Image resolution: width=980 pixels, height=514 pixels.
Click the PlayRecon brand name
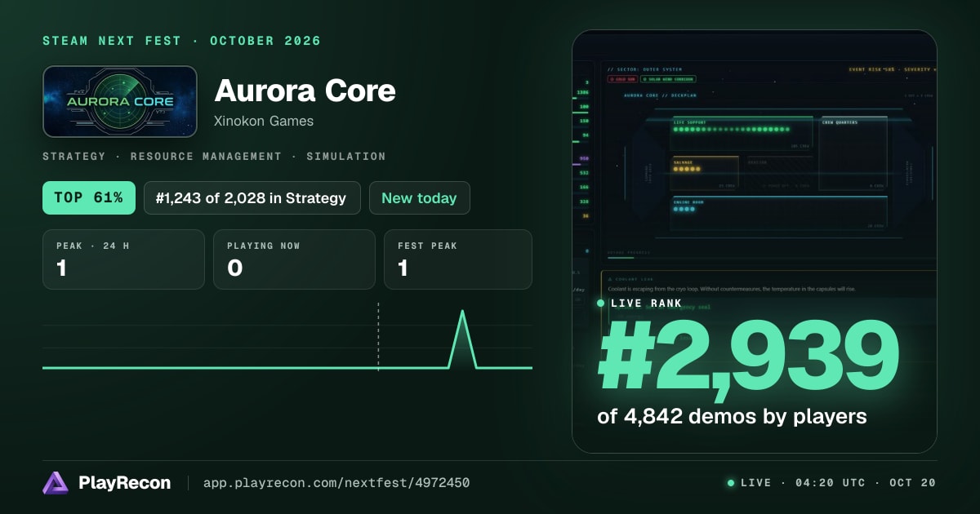point(125,483)
